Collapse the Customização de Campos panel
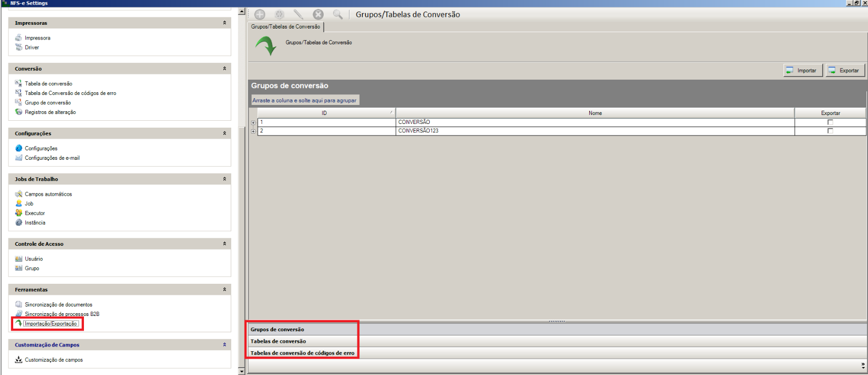 tap(224, 345)
